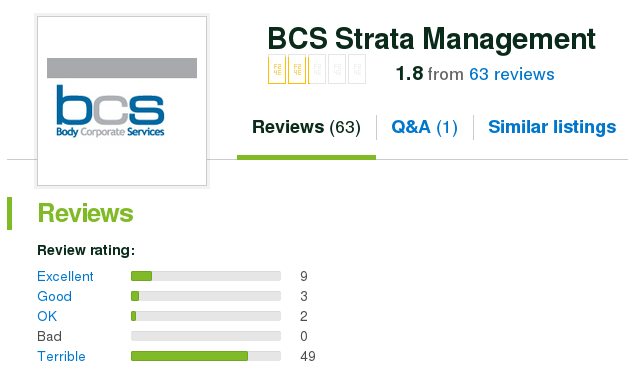Open the BCS Body Corporate Services logo
This screenshot has height=375, width=628.
tap(122, 101)
